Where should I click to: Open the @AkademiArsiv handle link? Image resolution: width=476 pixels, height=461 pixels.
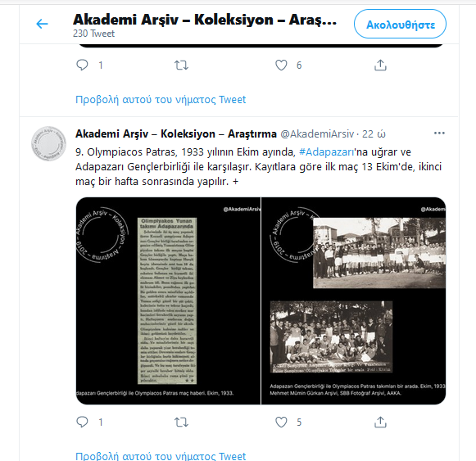[317, 133]
